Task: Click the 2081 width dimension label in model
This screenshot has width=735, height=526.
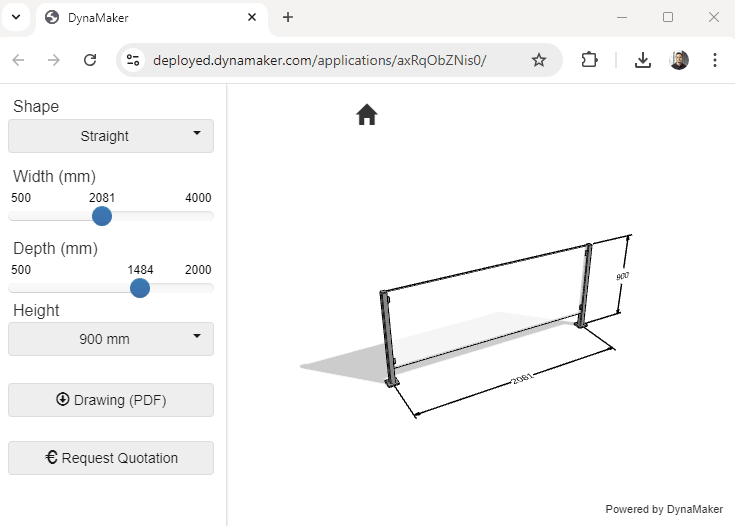Action: coord(522,378)
